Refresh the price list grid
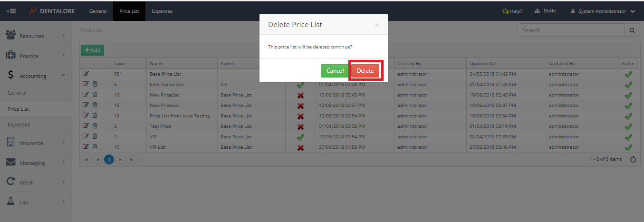 click(633, 160)
